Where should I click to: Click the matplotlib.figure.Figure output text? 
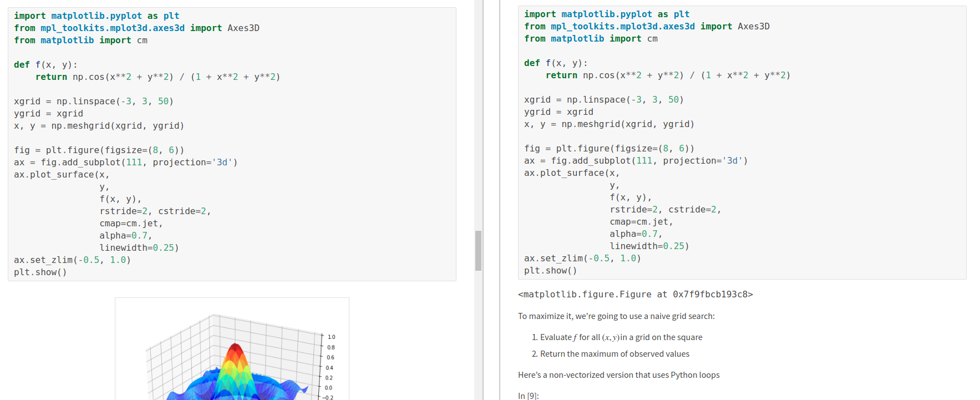[x=635, y=295]
